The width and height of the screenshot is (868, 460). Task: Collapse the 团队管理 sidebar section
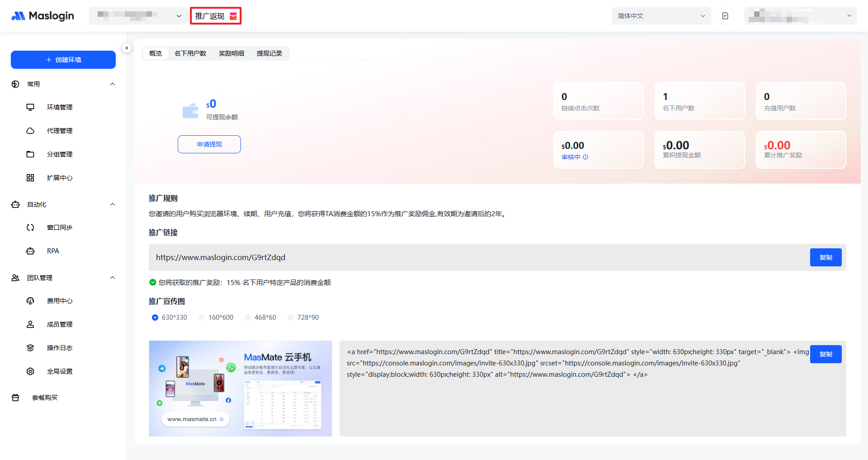[113, 278]
